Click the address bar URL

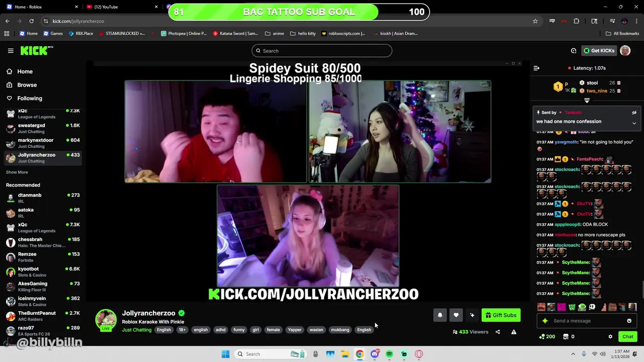[x=78, y=21]
